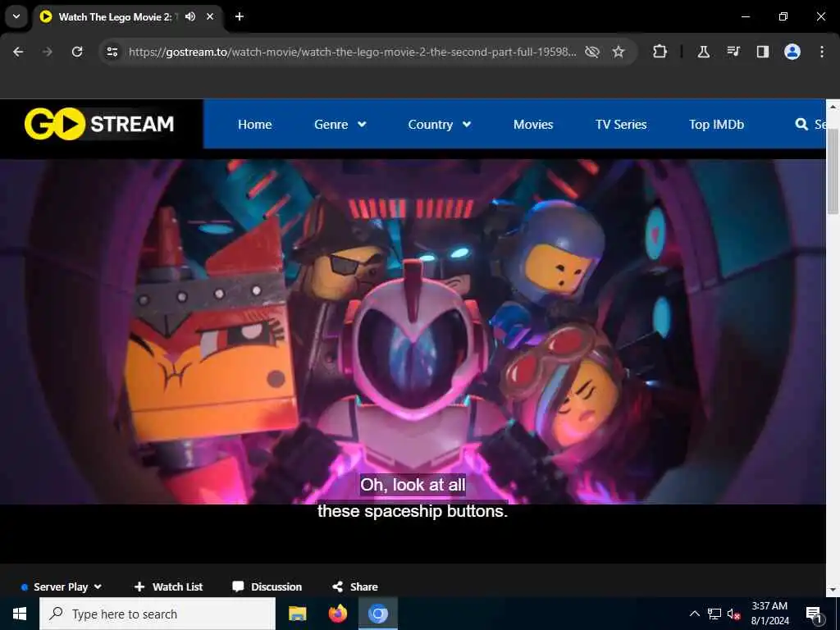The image size is (840, 630).
Task: Click the GoStream logo
Action: (x=99, y=124)
